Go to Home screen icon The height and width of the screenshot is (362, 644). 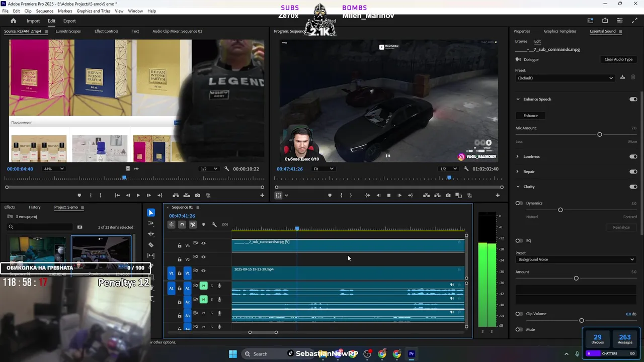click(x=13, y=21)
